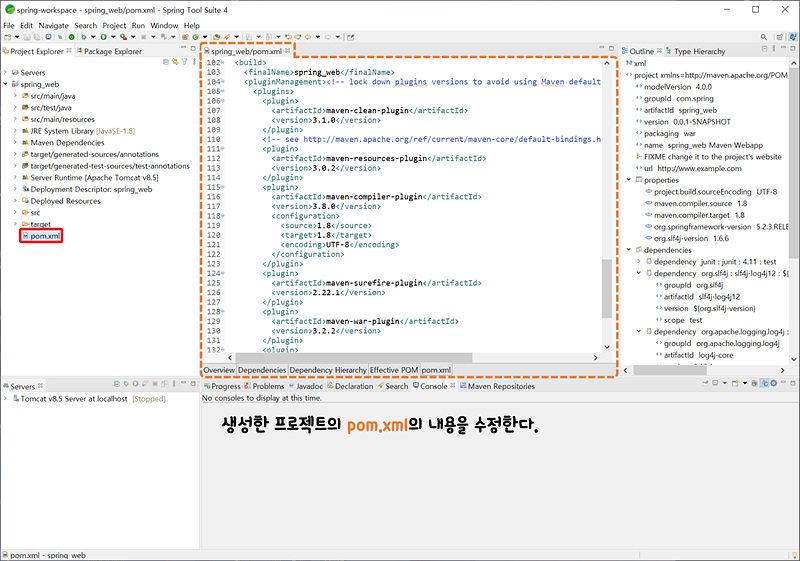
Task: Click the green Run toolbar icon
Action: point(103,37)
